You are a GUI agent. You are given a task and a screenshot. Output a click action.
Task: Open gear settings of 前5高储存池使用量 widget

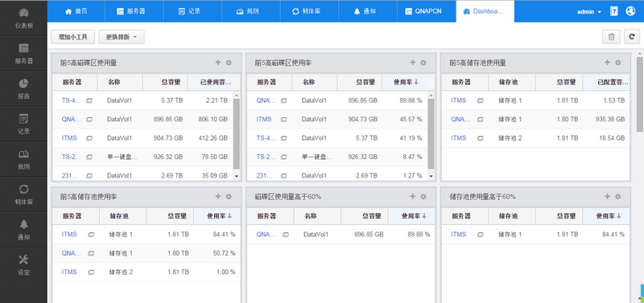(617, 63)
